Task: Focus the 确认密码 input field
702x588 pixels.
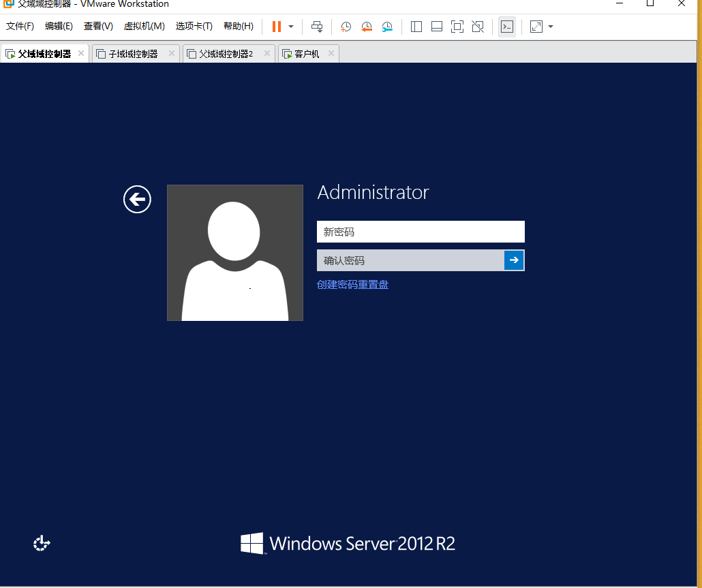Action: tap(410, 260)
